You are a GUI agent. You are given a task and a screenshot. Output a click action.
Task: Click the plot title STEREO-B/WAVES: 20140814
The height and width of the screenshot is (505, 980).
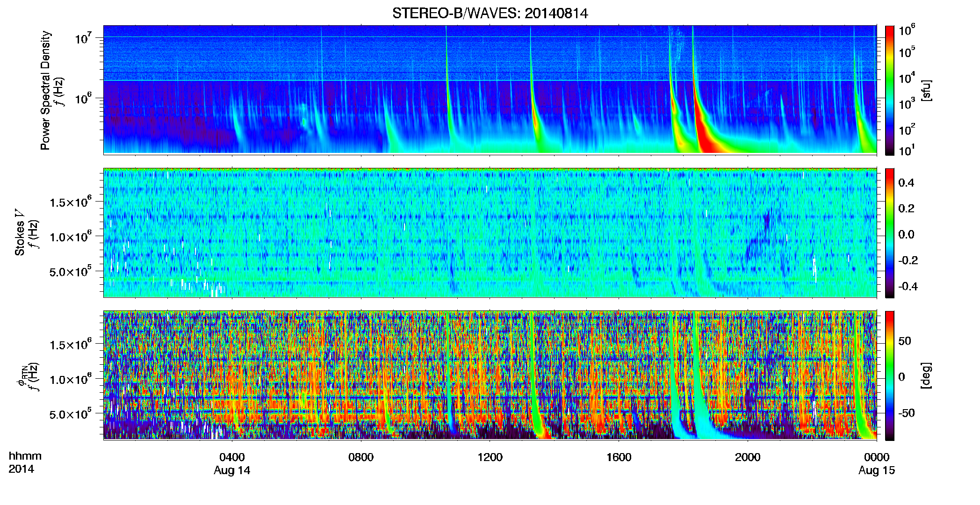(490, 13)
